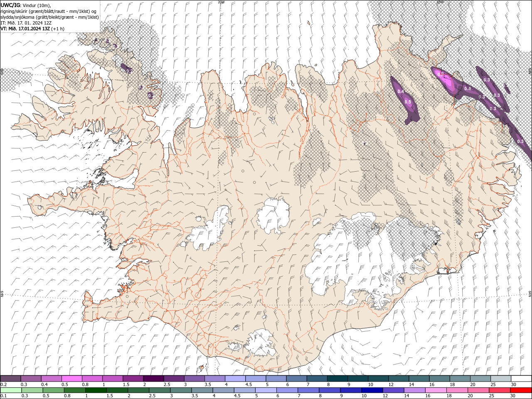Click the "VT: Mið. 17.01.2024 13Z (+1 h)" line
Image resolution: width=532 pixels, height=399 pixels.
[x=32, y=29]
